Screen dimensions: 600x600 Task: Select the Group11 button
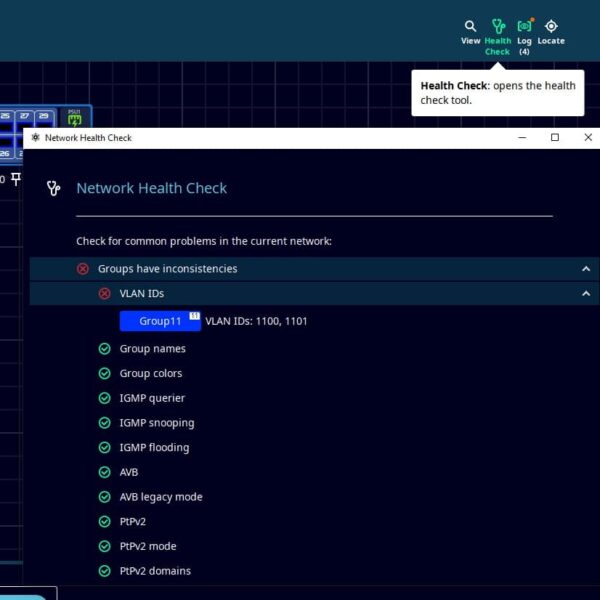point(160,321)
